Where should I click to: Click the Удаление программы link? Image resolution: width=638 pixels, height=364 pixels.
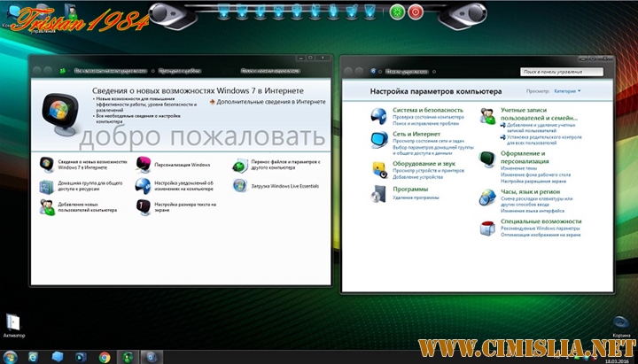pyautogui.click(x=416, y=197)
